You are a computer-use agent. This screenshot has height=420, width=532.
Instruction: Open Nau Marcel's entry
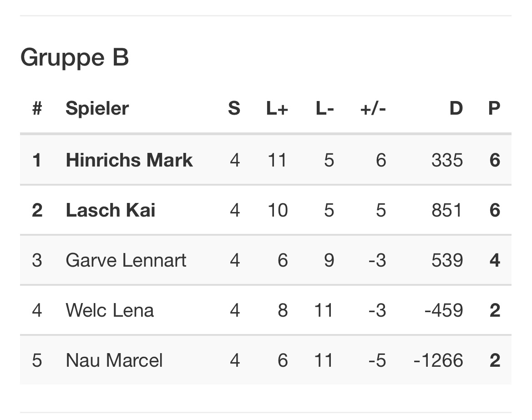pos(114,360)
